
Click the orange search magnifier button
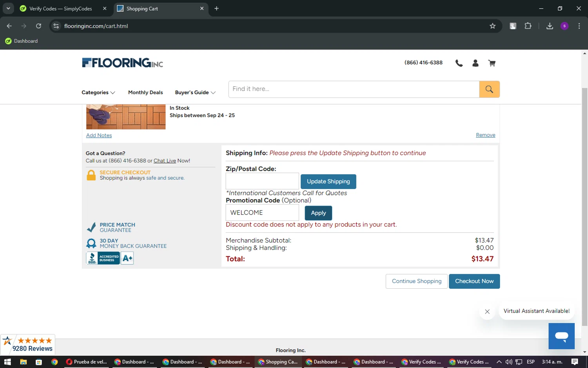489,89
